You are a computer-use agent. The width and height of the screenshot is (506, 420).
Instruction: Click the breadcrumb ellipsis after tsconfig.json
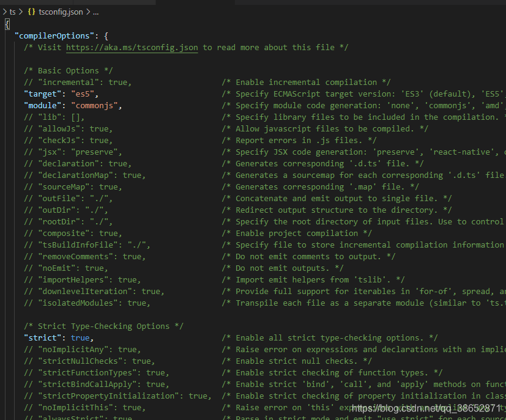96,12
